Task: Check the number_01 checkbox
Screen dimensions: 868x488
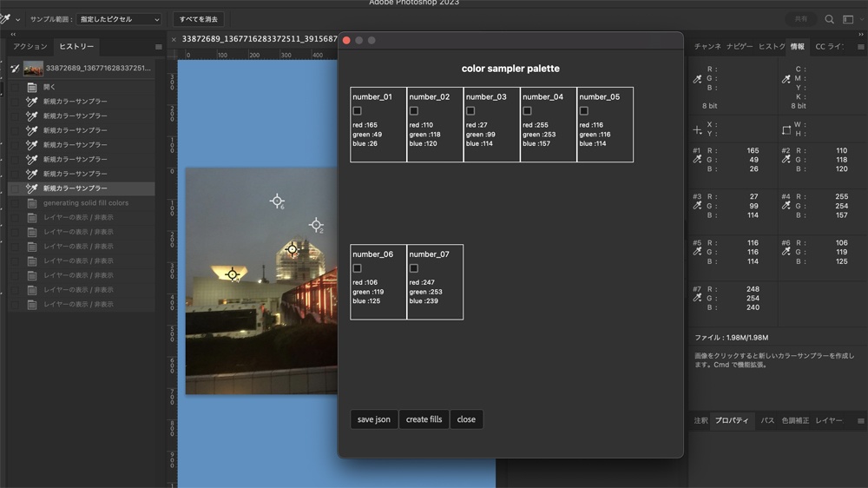Action: point(357,111)
